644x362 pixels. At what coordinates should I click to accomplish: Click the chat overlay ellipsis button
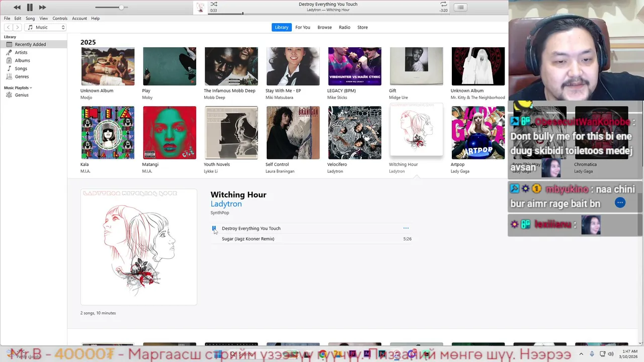620,203
